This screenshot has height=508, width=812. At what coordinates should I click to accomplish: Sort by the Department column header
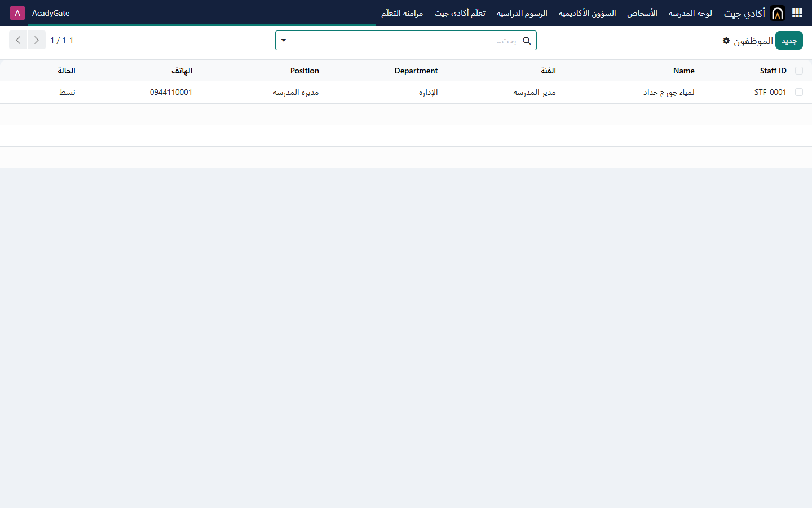click(x=416, y=71)
